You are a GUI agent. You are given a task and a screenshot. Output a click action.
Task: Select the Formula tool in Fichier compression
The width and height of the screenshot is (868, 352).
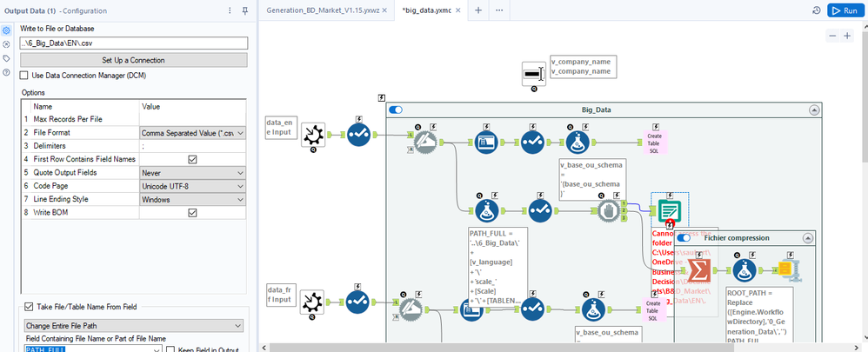click(x=744, y=270)
